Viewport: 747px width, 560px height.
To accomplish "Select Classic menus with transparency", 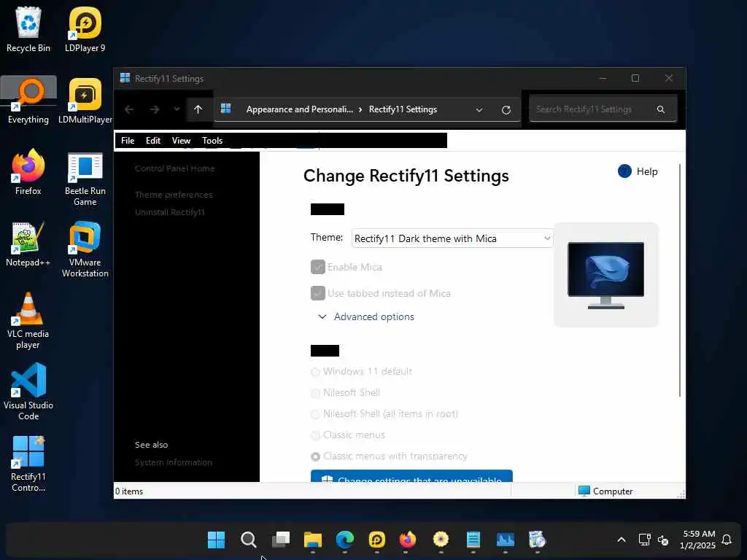I will tap(315, 456).
